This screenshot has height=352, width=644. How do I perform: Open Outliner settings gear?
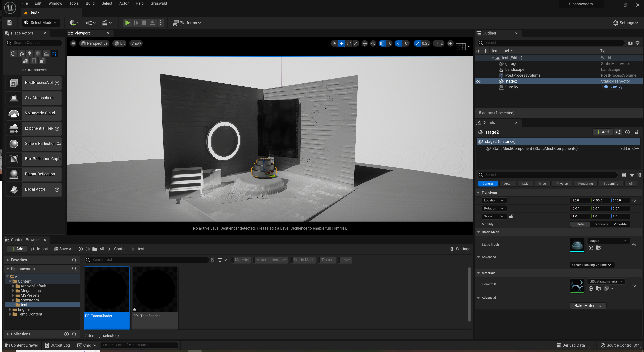click(x=637, y=43)
